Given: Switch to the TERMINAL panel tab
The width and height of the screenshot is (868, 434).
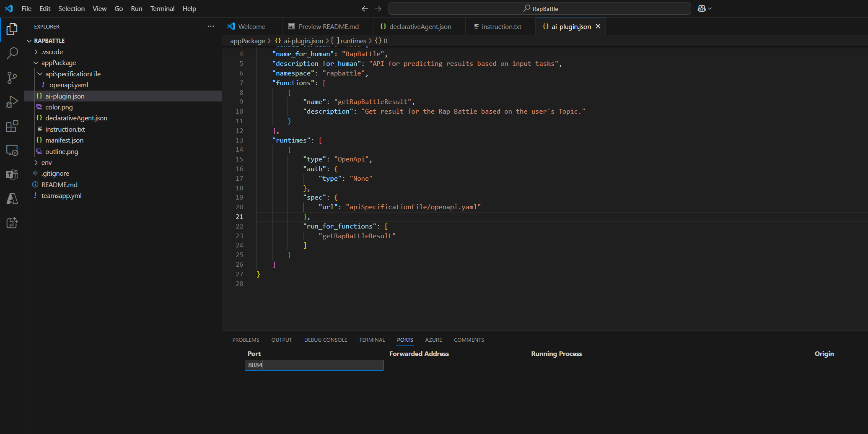Looking at the screenshot, I should (x=372, y=340).
